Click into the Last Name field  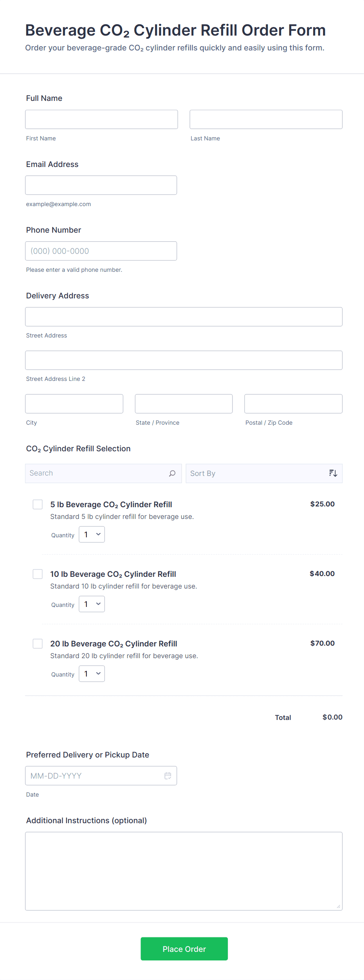266,119
